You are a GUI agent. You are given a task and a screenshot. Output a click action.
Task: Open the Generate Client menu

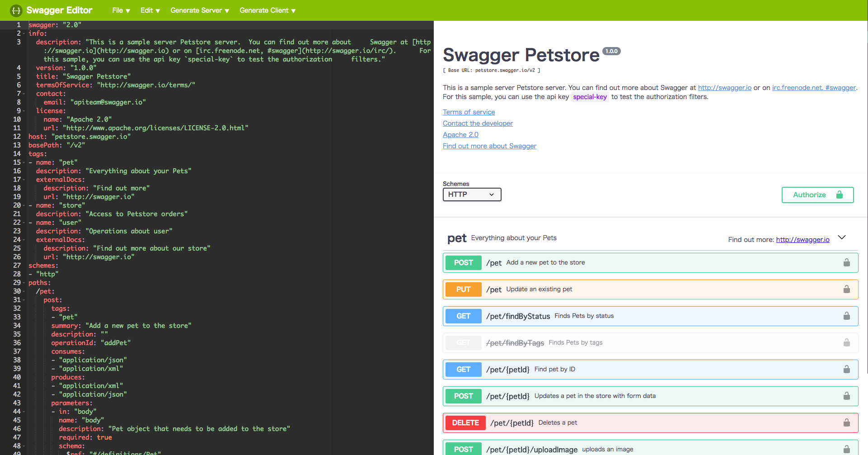(x=267, y=10)
